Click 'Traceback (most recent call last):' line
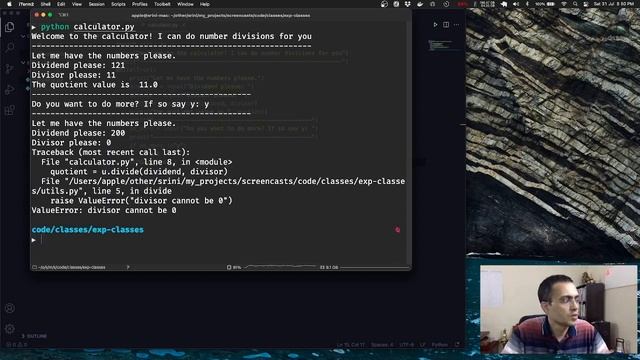Viewport: 640px width, 360px height. point(111,152)
